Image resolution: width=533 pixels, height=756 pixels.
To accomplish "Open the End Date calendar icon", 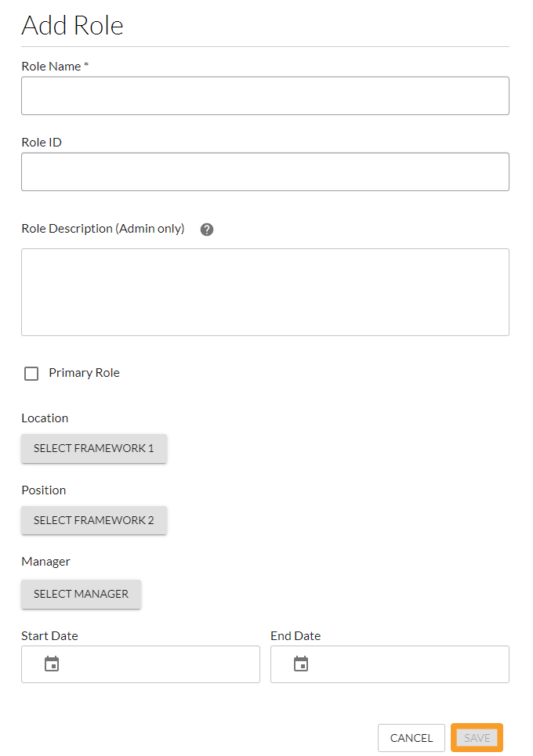I will point(300,664).
